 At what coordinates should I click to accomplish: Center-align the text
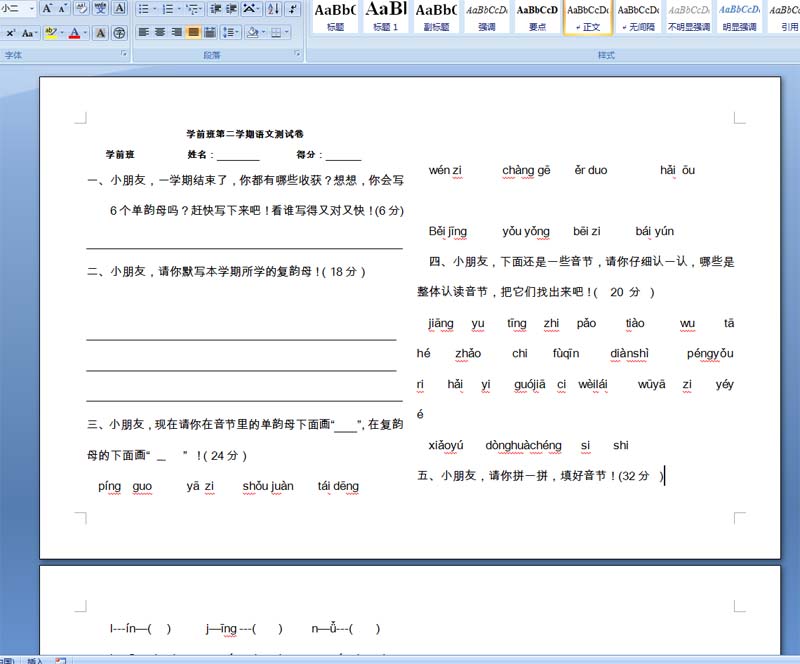click(160, 33)
